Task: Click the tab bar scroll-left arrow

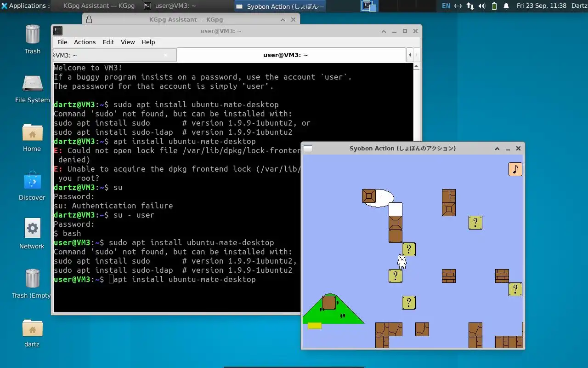Action: 410,55
